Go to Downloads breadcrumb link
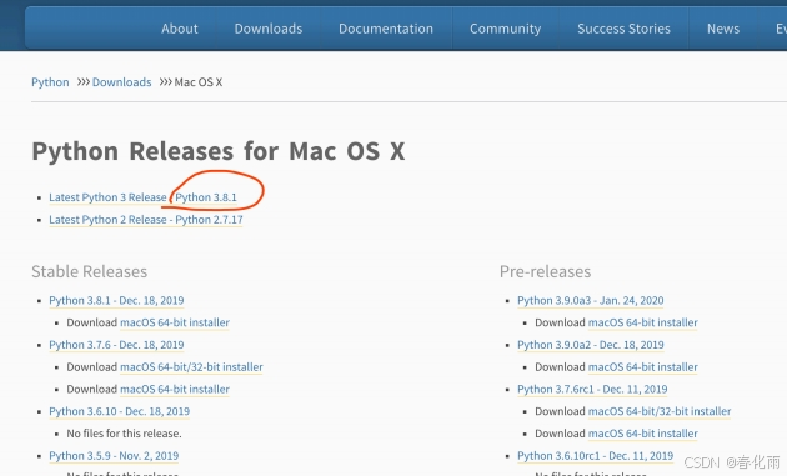 point(122,82)
